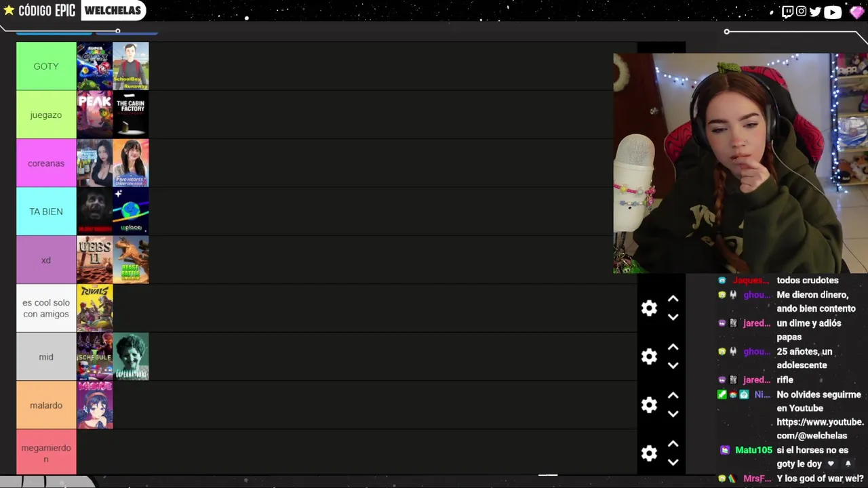The image size is (868, 488).
Task: Click the Rivals game thumbnail
Action: (x=95, y=308)
